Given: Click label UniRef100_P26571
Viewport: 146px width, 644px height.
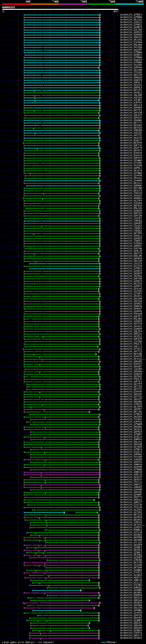Looking at the screenshot, I should click(x=131, y=633).
